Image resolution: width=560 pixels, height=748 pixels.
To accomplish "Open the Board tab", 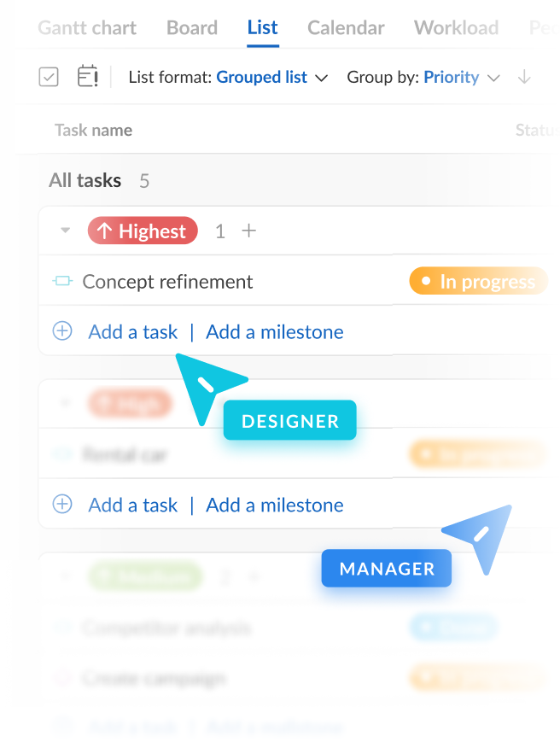I will pos(192,28).
